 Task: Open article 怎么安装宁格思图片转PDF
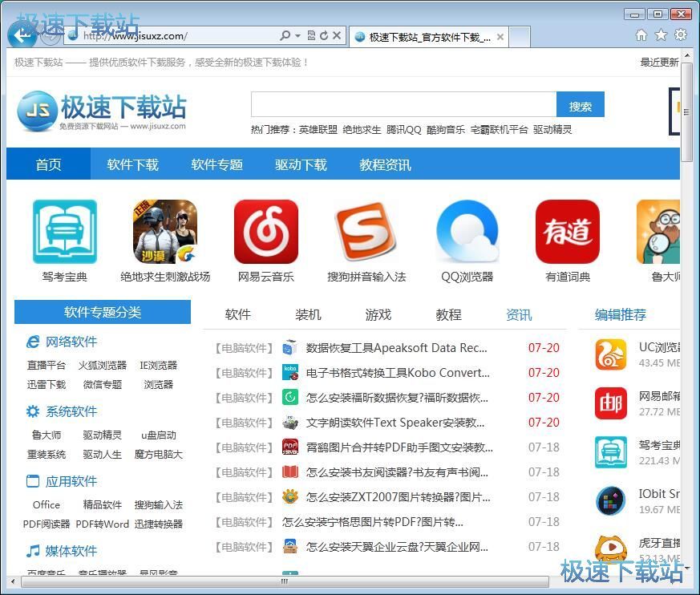372,522
